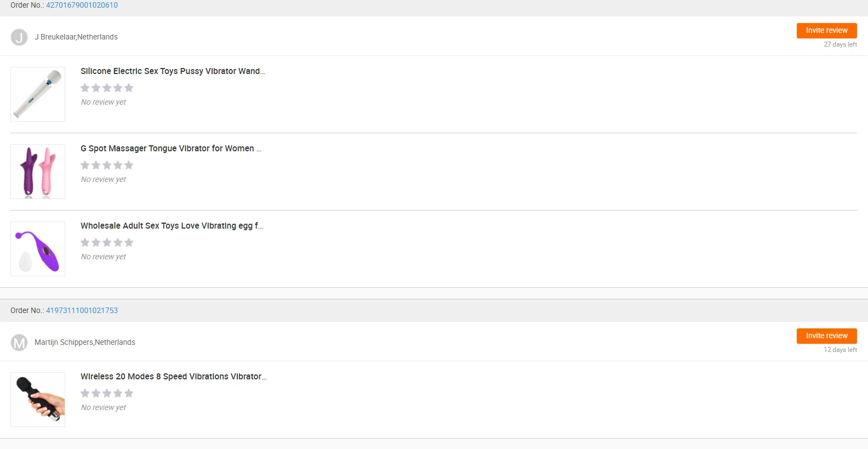The width and height of the screenshot is (868, 449).
Task: Open the Wireless 20 Modes product title
Action: (x=173, y=377)
